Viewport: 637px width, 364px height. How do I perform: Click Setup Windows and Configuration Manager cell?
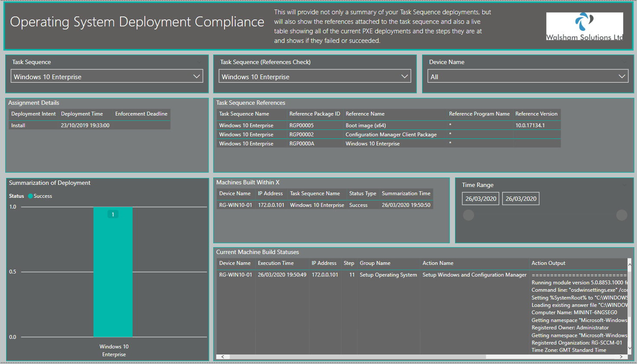(x=474, y=275)
